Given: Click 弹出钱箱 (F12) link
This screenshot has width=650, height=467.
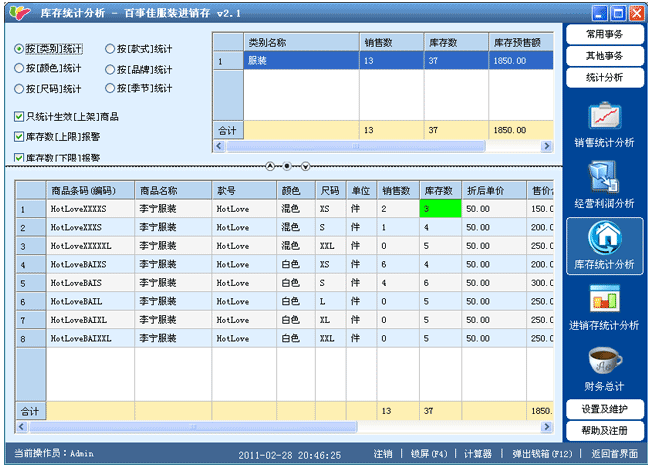Looking at the screenshot, I should click(x=542, y=454).
